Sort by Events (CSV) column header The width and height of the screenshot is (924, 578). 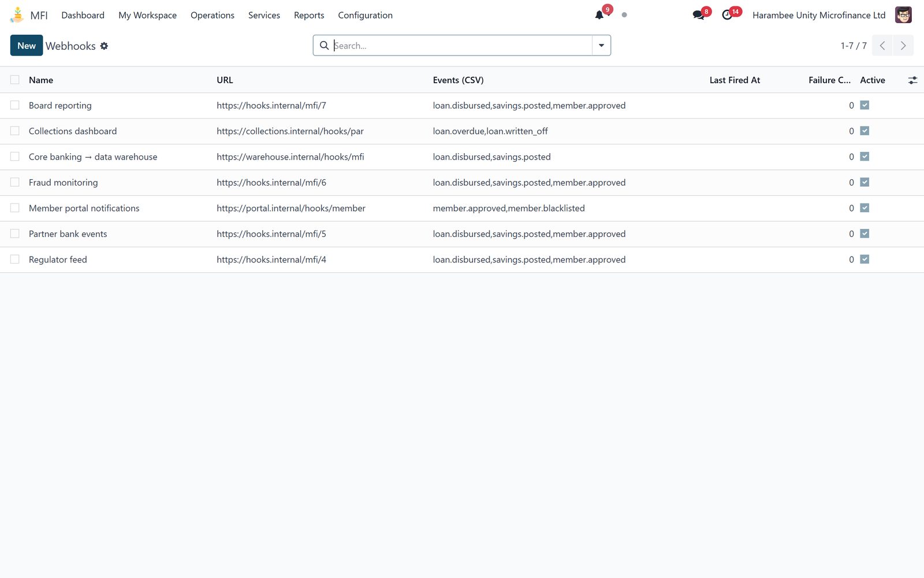click(x=458, y=80)
